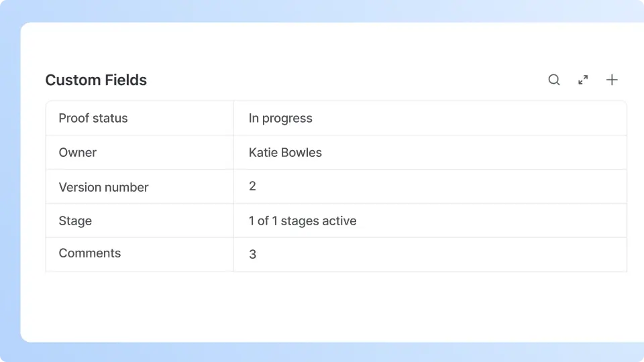Open the Katie Bowles owner value
The height and width of the screenshot is (362, 644).
(x=285, y=152)
